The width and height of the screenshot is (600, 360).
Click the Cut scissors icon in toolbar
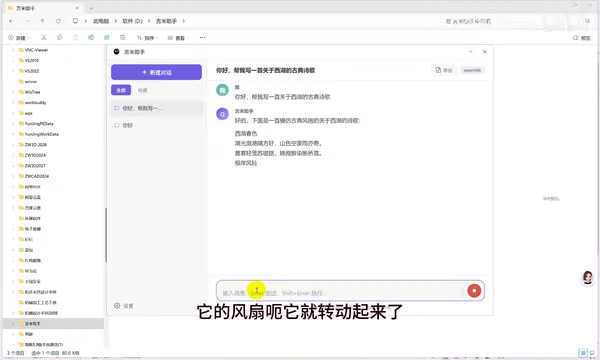(x=44, y=37)
